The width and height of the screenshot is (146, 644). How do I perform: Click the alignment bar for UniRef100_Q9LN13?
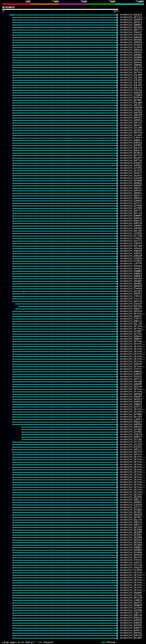[x=64, y=15]
